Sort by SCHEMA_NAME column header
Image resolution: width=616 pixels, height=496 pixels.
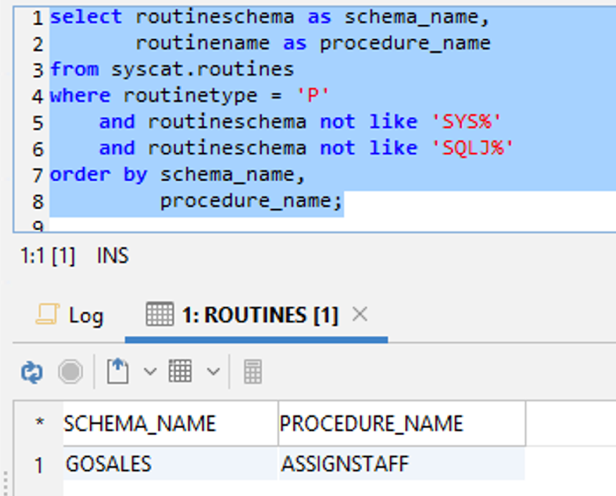tap(140, 423)
